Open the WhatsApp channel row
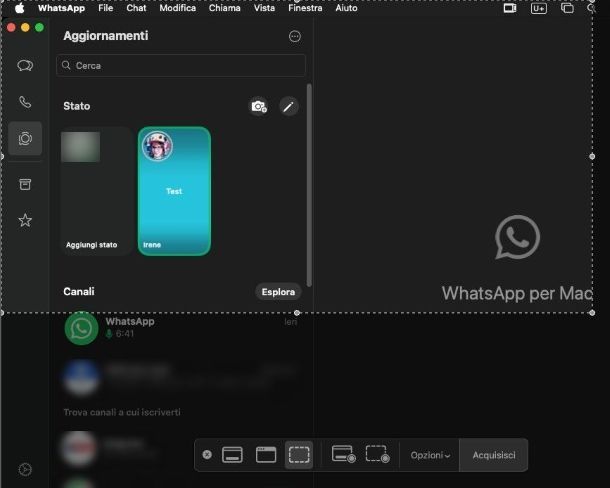The height and width of the screenshot is (488, 610). click(181, 328)
